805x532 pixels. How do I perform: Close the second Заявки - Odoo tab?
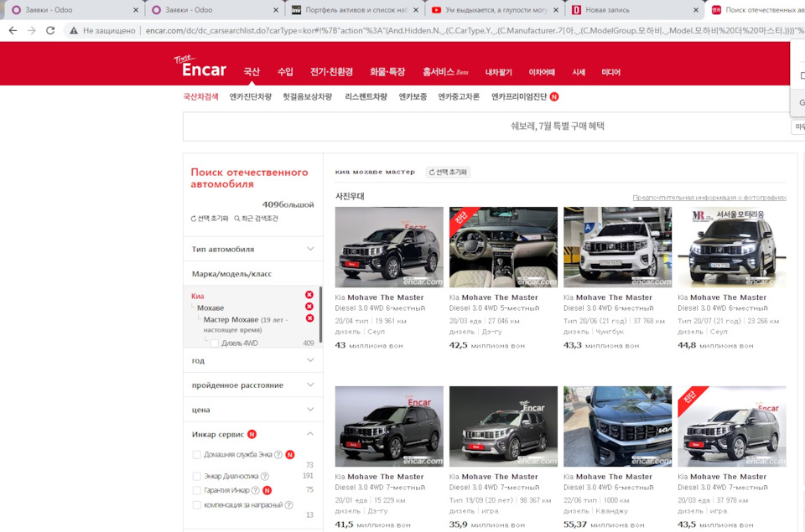click(276, 10)
